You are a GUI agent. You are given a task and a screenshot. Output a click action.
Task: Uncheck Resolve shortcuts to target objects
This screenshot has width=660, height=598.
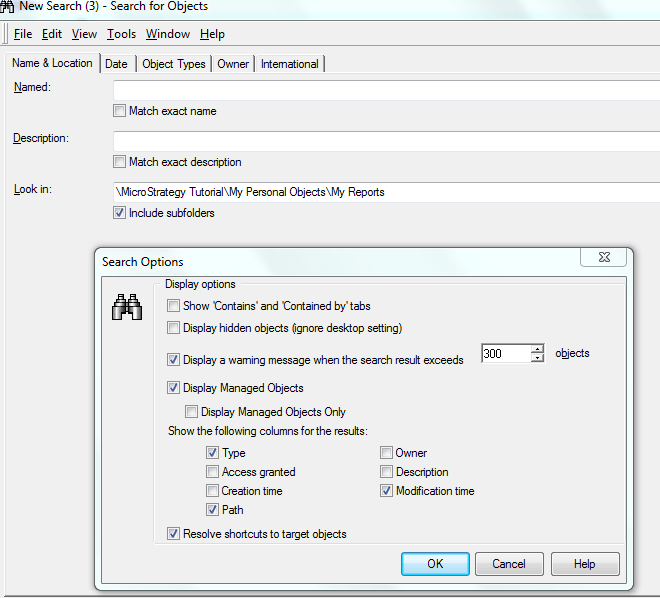(x=173, y=534)
